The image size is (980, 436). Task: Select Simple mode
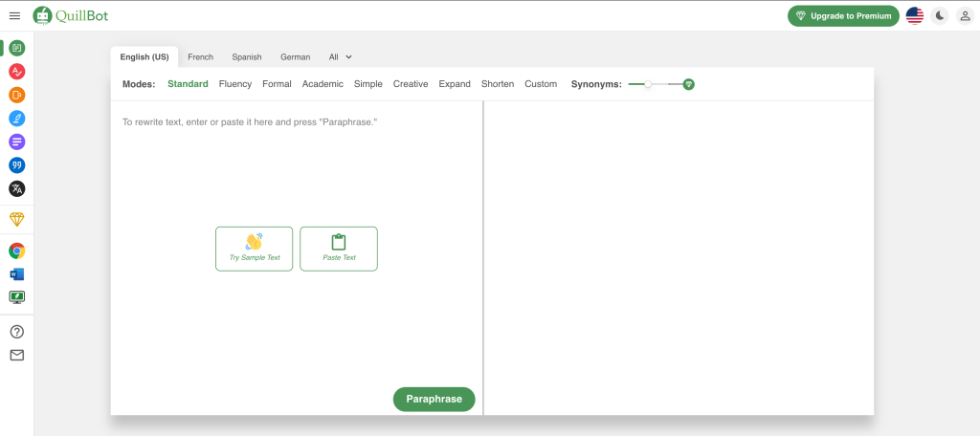point(368,84)
